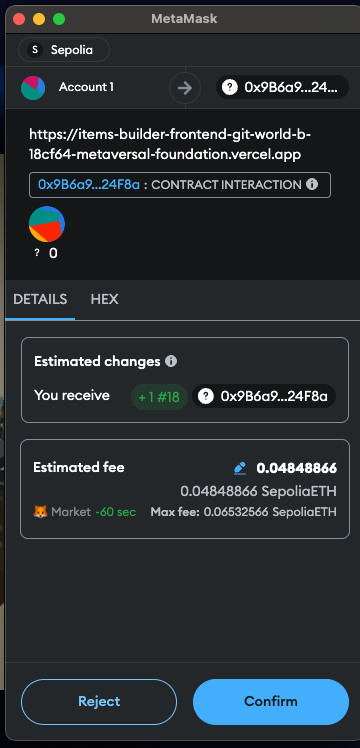Reject the transaction
Image resolution: width=360 pixels, height=748 pixels.
point(99,702)
